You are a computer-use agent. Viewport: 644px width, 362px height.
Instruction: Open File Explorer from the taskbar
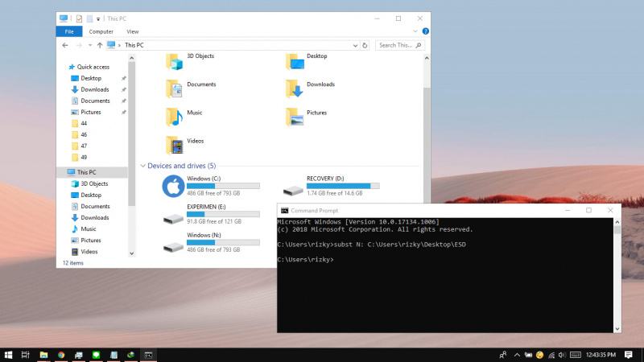(43, 355)
